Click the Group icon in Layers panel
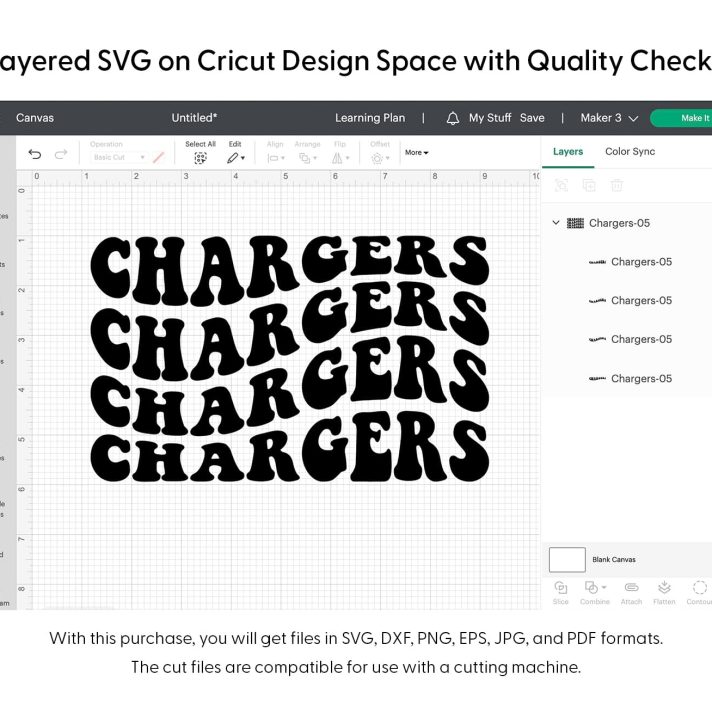Screen dimensions: 712x712 point(562,185)
